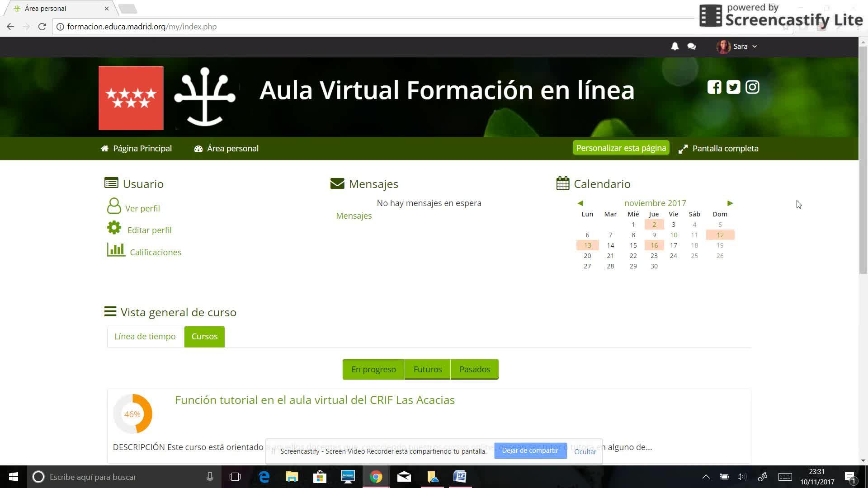This screenshot has width=868, height=488.
Task: Go to previous month in calendar
Action: [x=580, y=203]
